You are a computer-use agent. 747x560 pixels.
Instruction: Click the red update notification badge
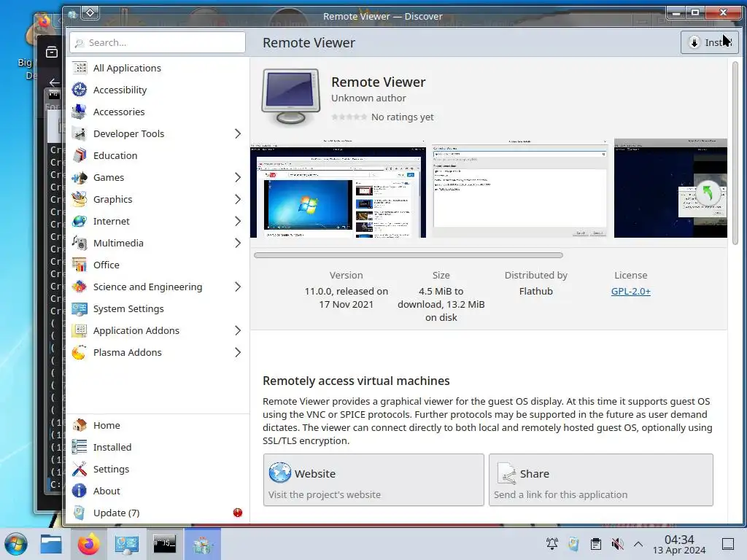238,513
